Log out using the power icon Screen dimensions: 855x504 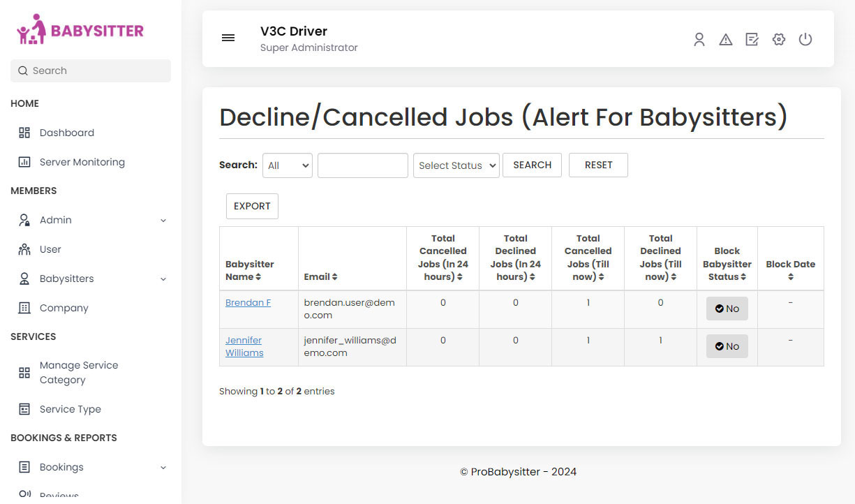(805, 39)
